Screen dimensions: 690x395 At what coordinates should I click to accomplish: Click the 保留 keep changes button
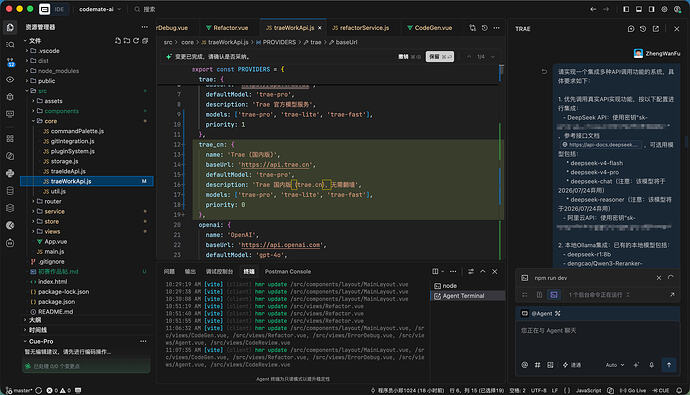pos(440,57)
